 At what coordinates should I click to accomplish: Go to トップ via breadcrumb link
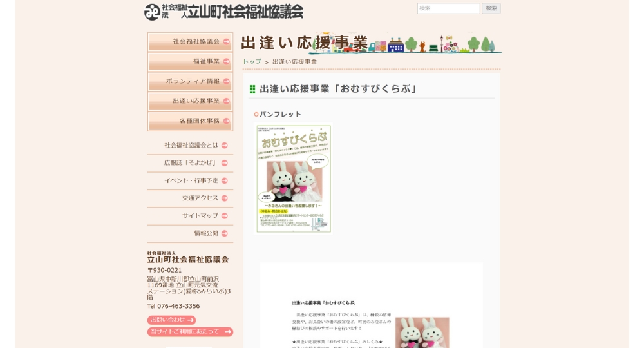[251, 62]
